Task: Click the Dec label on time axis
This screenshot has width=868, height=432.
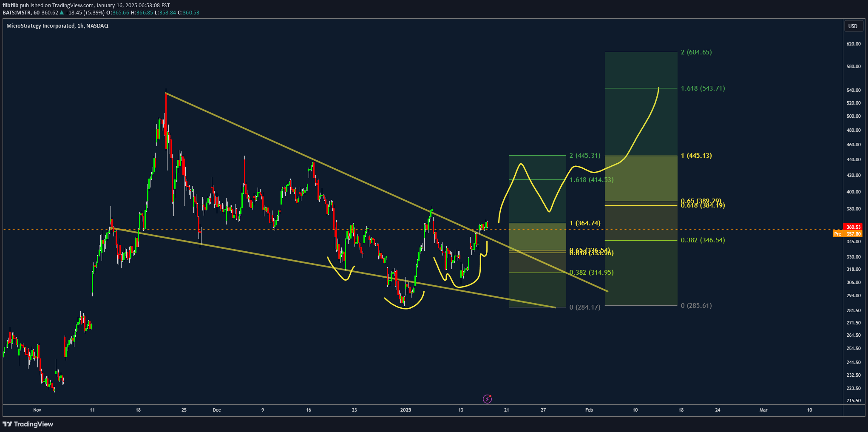Action: [217, 410]
